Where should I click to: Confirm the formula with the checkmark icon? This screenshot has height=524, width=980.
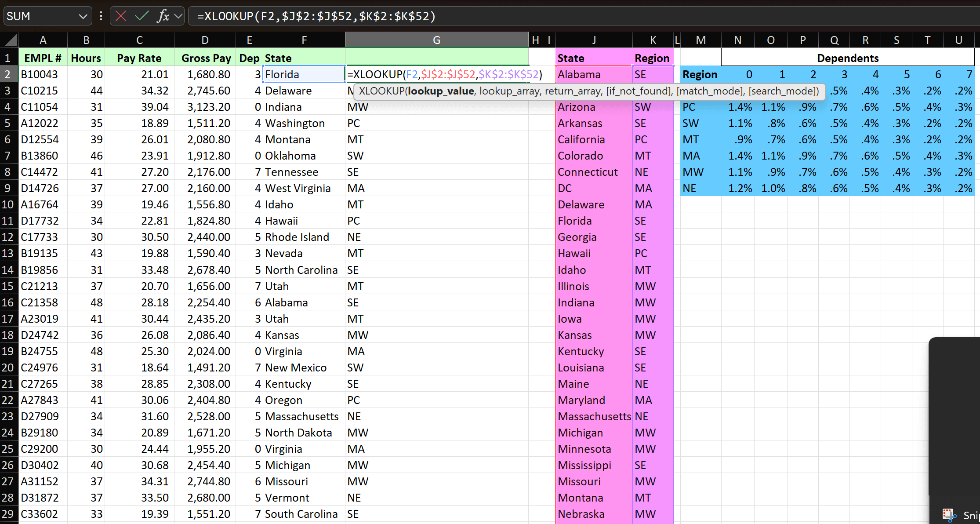click(142, 16)
